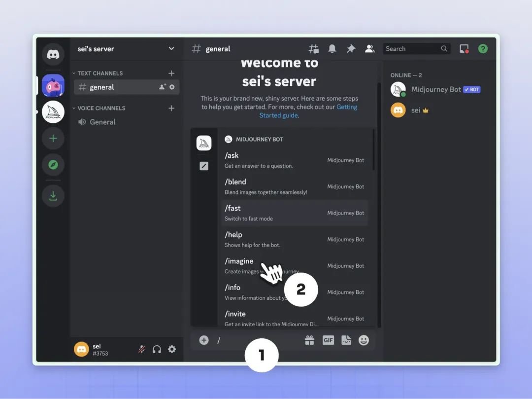The width and height of the screenshot is (532, 399).
Task: Open general channel edit gear icon
Action: coord(172,87)
